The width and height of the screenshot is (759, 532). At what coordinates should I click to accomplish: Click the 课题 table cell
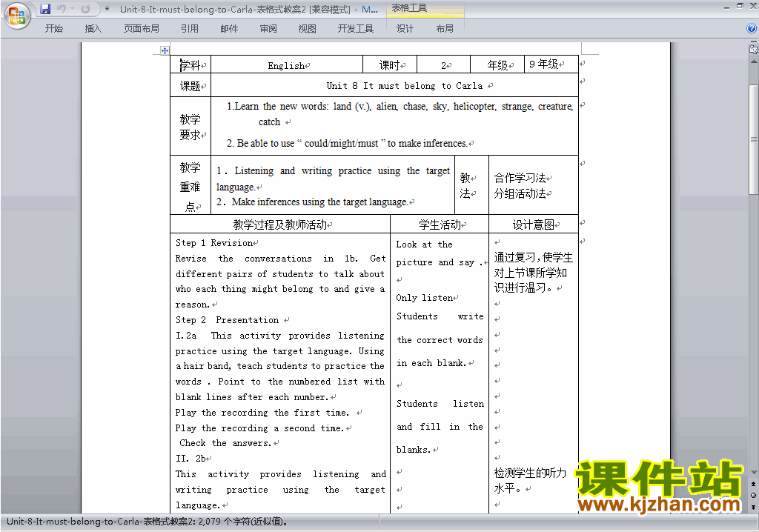[x=190, y=86]
